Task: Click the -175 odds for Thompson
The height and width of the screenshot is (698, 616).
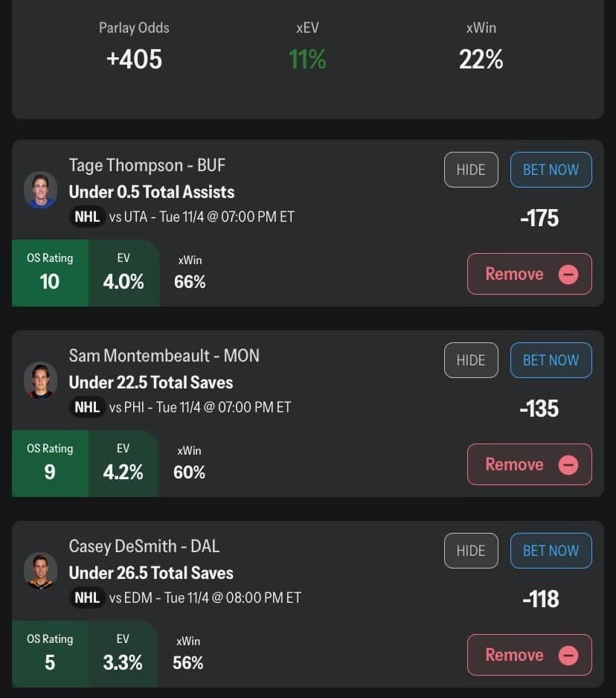Action: point(539,218)
